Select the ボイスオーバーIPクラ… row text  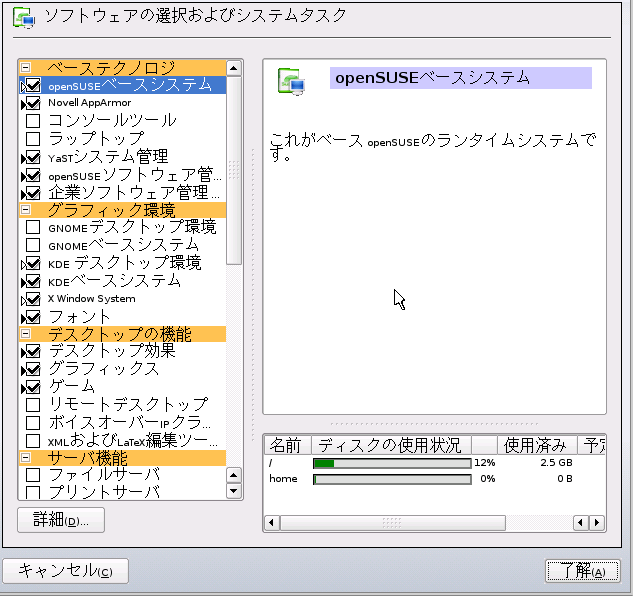(130, 422)
